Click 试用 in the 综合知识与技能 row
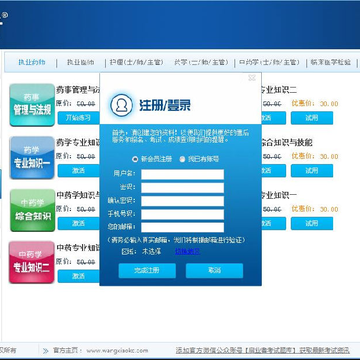Image resolution: width=360 pixels, height=360 pixels. point(312,171)
